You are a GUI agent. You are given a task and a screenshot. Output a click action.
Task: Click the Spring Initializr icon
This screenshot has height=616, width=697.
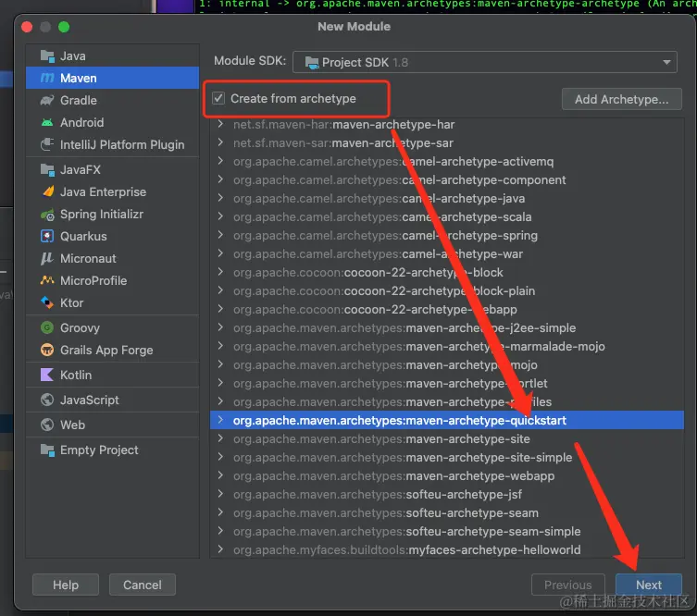pos(47,215)
